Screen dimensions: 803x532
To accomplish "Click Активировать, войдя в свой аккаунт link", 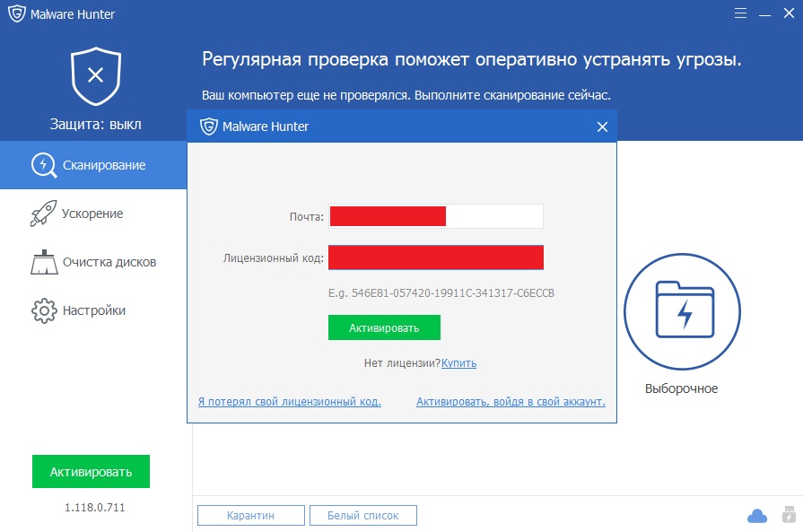I will 511,401.
